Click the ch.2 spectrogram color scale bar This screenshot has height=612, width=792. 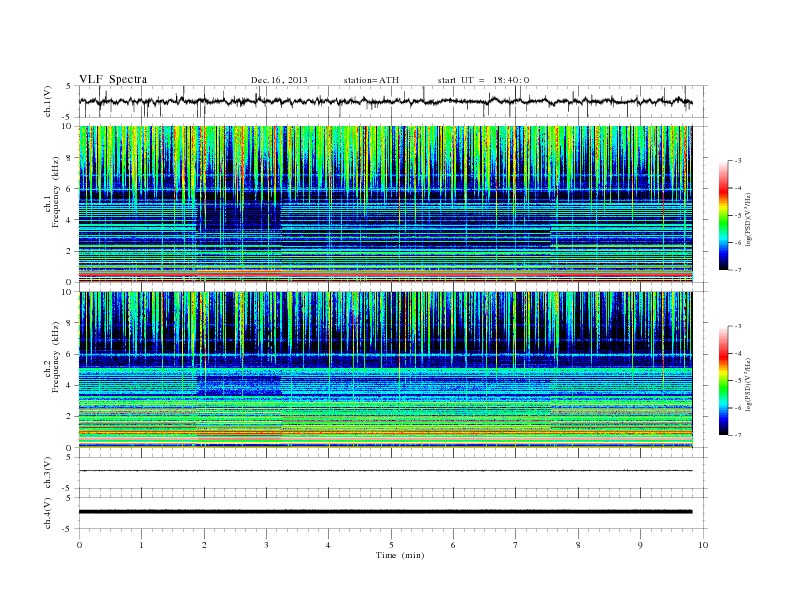coord(724,380)
